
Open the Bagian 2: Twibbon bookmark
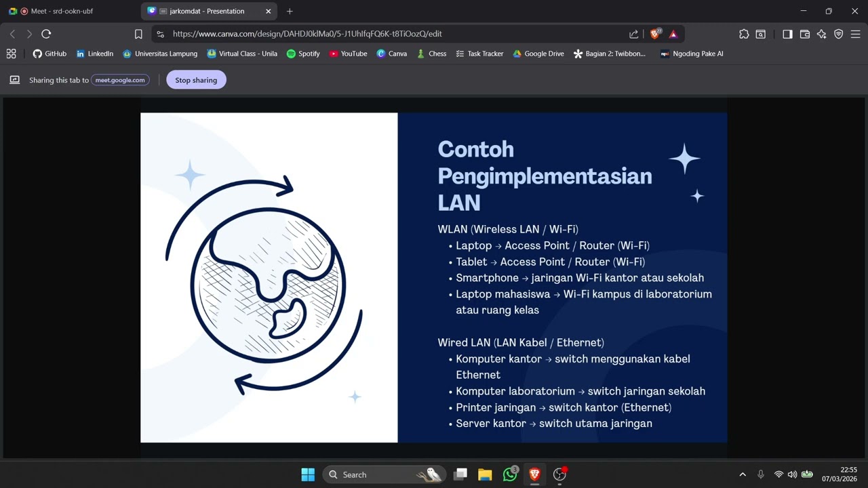click(610, 54)
